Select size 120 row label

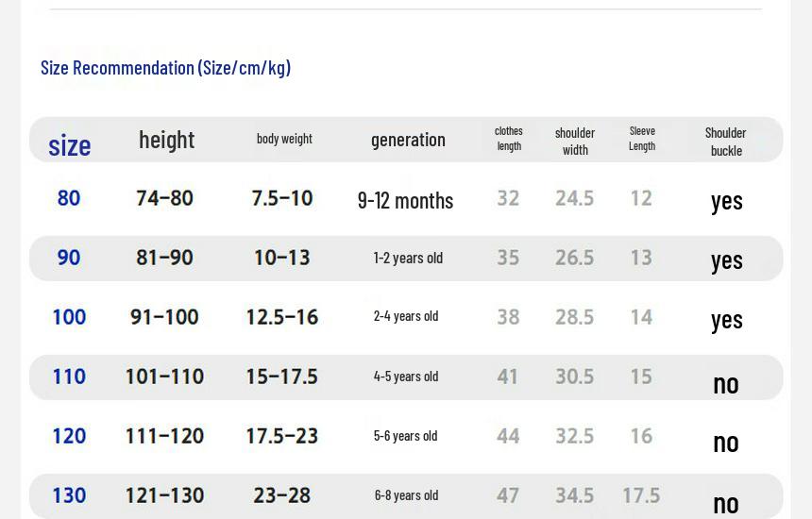(69, 436)
